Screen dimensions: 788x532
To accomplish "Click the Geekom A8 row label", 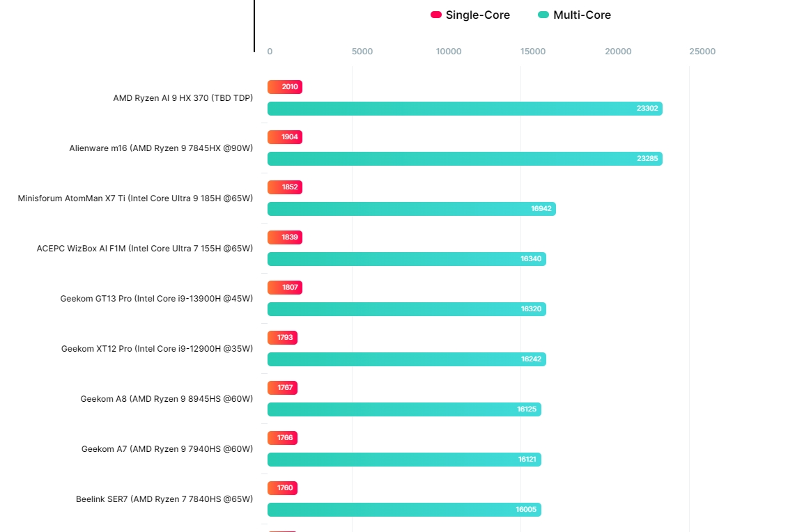I will 167,399.
